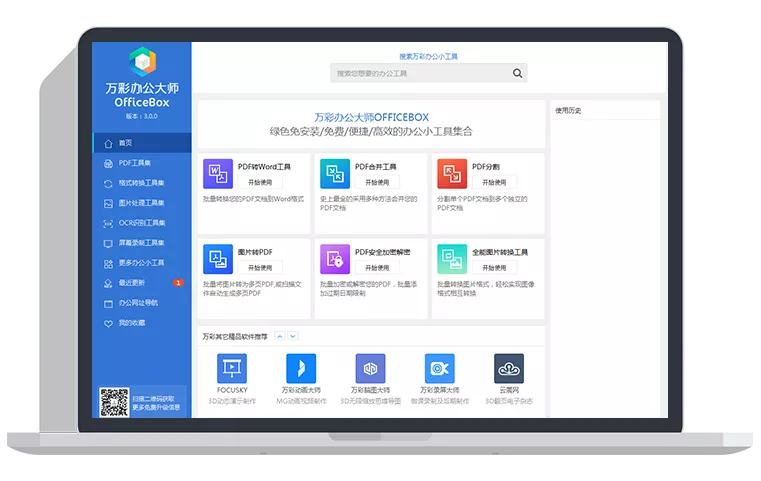Click 开始使用 under PDF分割
Screen dimensions: 761x481
pyautogui.click(x=494, y=182)
